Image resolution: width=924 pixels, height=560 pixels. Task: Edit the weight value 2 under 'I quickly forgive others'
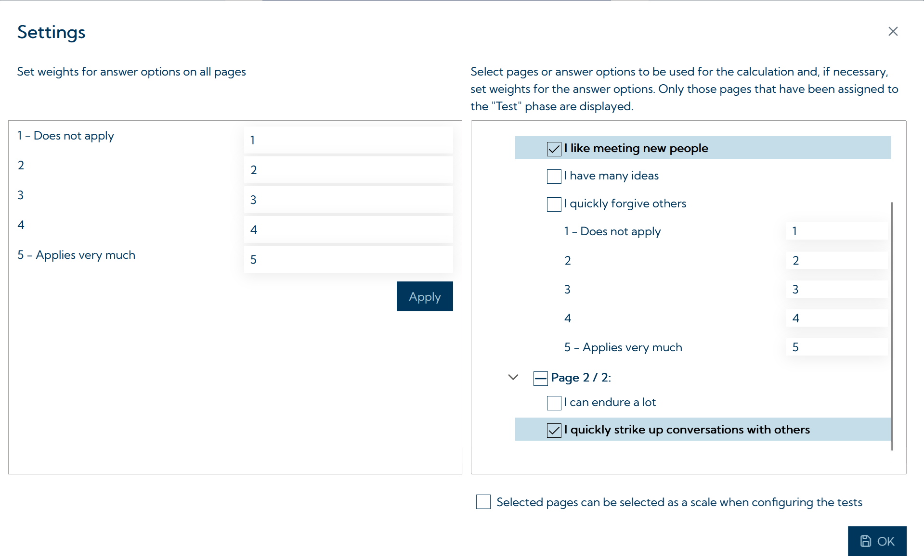click(x=837, y=260)
